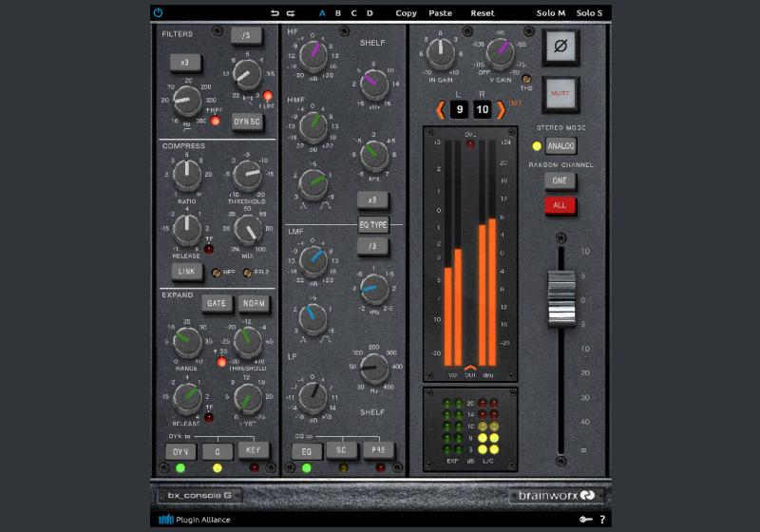Image resolution: width=760 pixels, height=532 pixels.
Task: Click the V GAIN knob
Action: [x=500, y=52]
